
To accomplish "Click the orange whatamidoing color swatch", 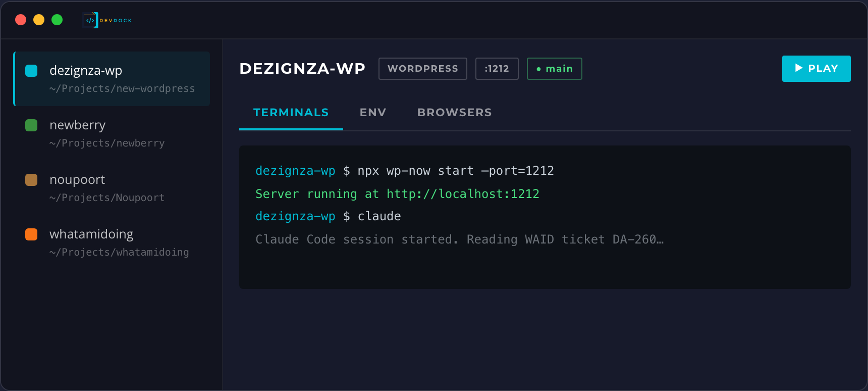I will tap(31, 234).
